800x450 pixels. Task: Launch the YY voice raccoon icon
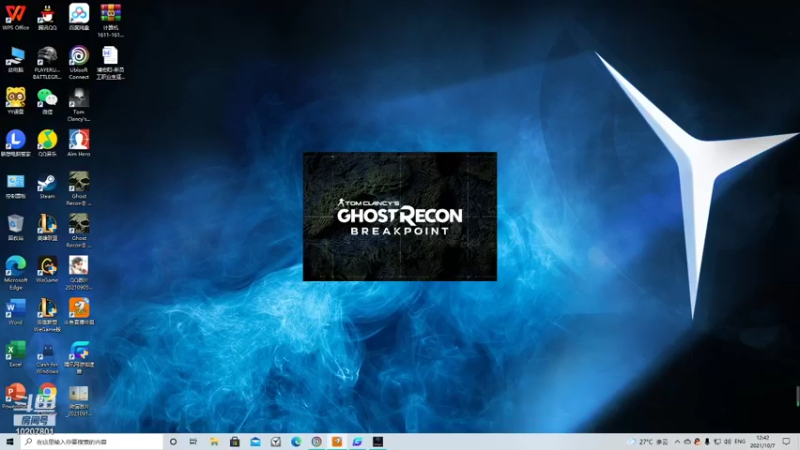click(x=15, y=101)
